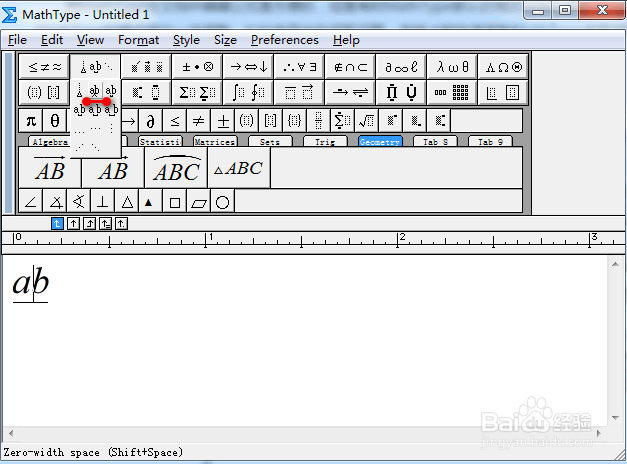The image size is (627, 464).
Task: Insert the not-equal sign from small bar
Action: coord(198,121)
